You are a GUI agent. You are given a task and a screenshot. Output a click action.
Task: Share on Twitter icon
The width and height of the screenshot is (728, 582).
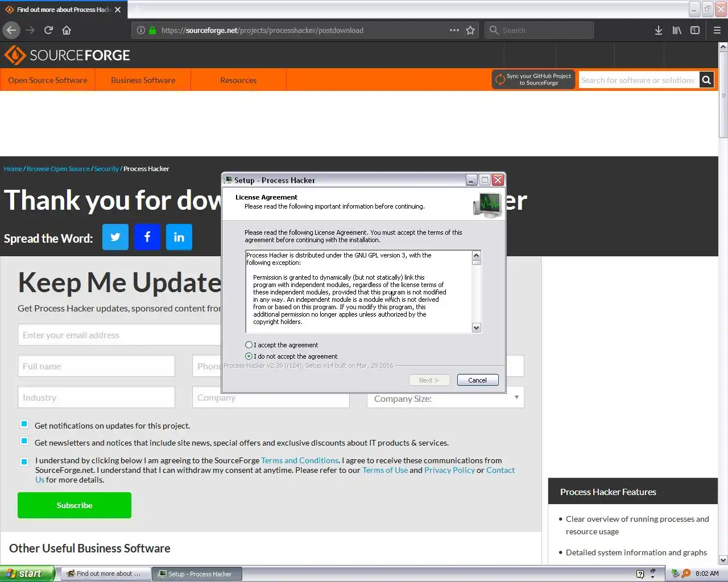pyautogui.click(x=115, y=237)
